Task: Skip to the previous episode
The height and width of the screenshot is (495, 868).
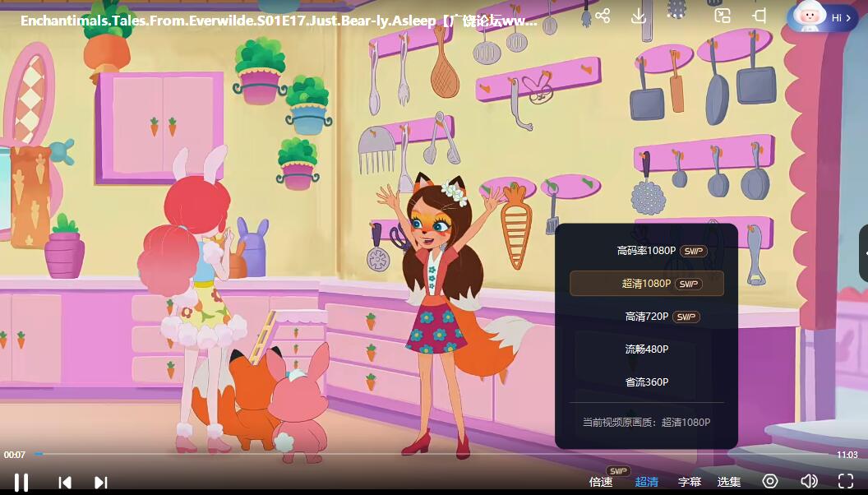Action: coord(65,483)
